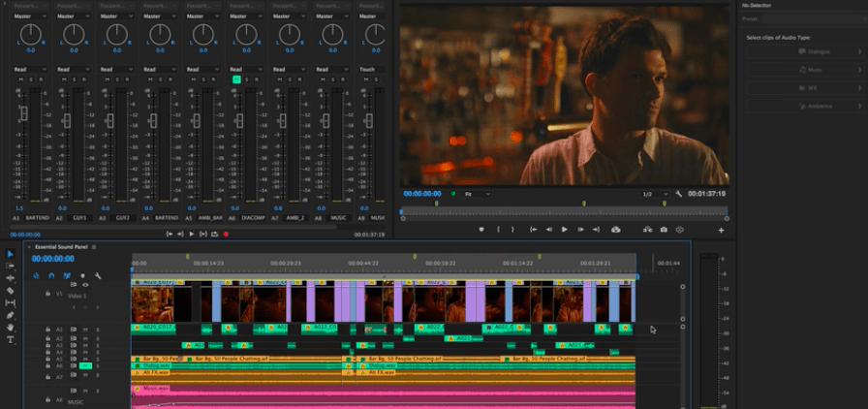Click A8 MUSIC volume fader handle
This screenshot has width=868, height=409.
pos(326,120)
